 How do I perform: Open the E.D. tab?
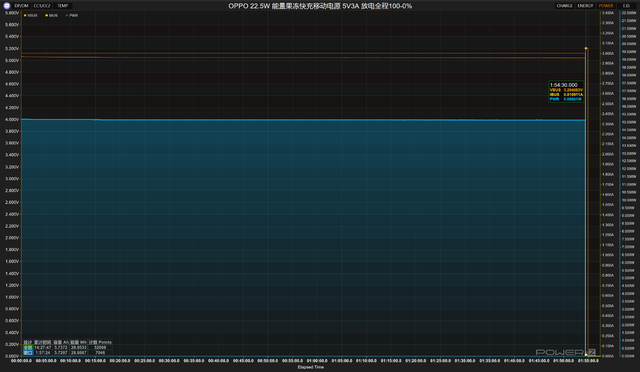click(626, 6)
